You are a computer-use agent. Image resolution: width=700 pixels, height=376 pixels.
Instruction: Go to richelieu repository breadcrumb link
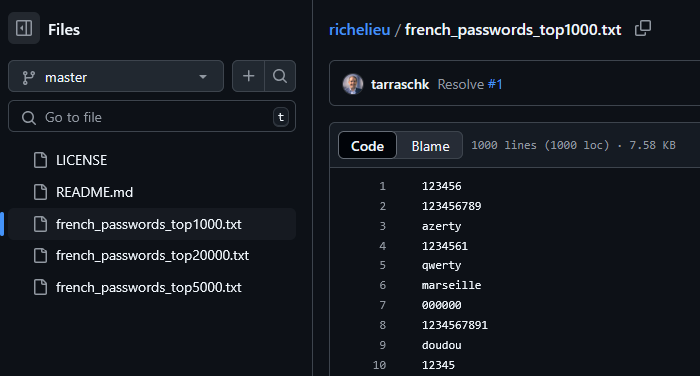coord(359,29)
